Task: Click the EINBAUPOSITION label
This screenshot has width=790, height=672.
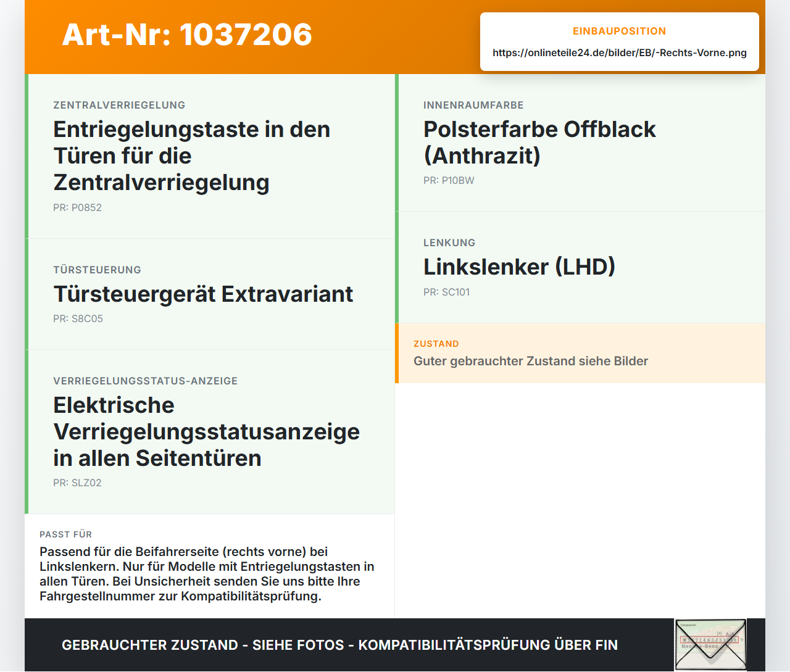Action: [x=620, y=31]
